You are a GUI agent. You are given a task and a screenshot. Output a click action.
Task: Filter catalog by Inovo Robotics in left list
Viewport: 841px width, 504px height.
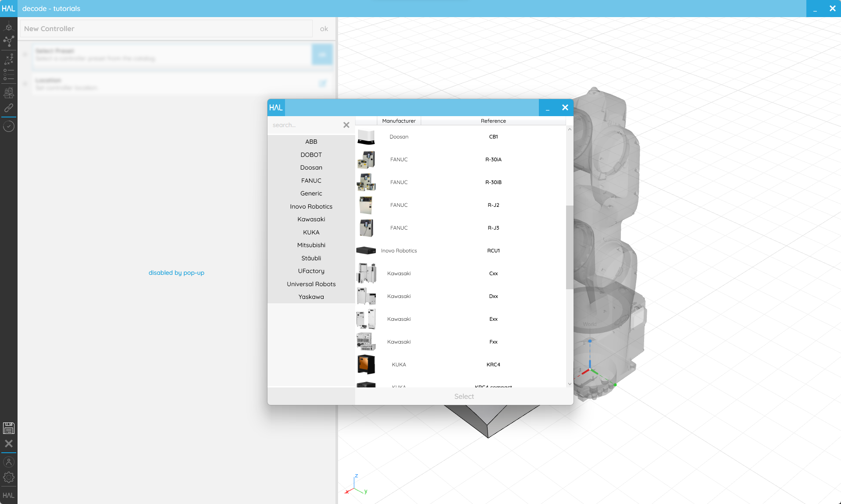[x=311, y=206]
